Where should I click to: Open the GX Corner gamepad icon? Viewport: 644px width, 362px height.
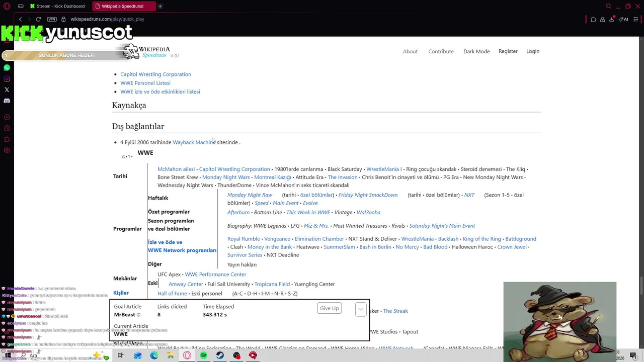(x=21, y=7)
